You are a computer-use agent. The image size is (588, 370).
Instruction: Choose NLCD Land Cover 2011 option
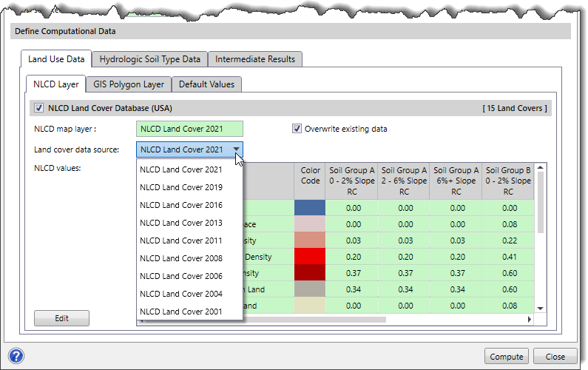181,240
